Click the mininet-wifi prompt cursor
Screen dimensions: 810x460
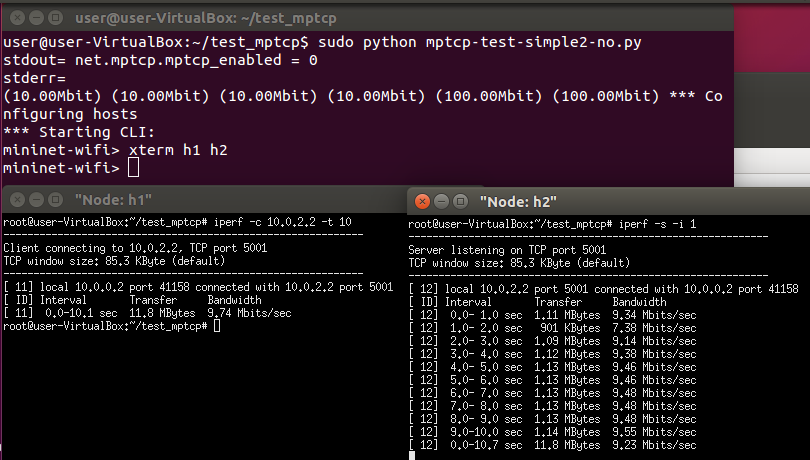tap(133, 167)
